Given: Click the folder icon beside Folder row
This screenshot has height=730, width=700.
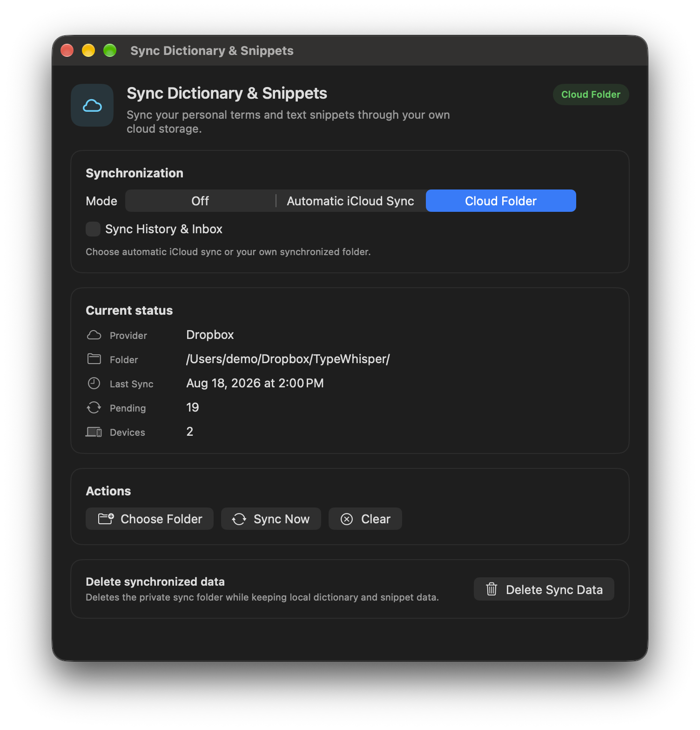Looking at the screenshot, I should pyautogui.click(x=94, y=359).
